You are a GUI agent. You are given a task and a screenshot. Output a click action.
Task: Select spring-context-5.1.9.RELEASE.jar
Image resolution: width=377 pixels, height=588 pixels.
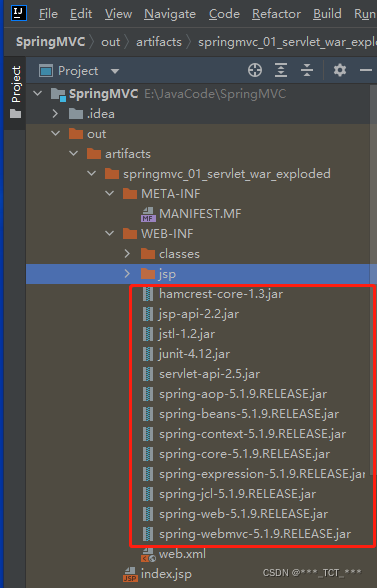(252, 434)
